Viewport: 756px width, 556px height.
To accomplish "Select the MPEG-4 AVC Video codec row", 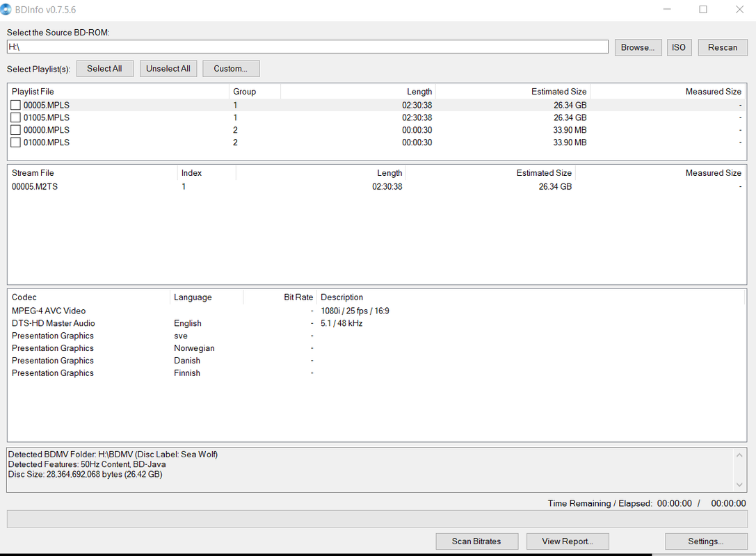I will tap(376, 311).
